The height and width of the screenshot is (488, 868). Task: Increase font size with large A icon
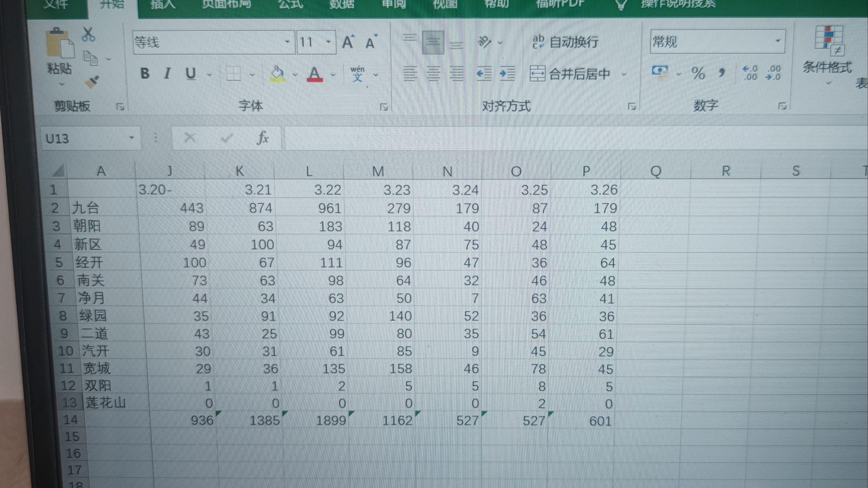click(x=348, y=42)
